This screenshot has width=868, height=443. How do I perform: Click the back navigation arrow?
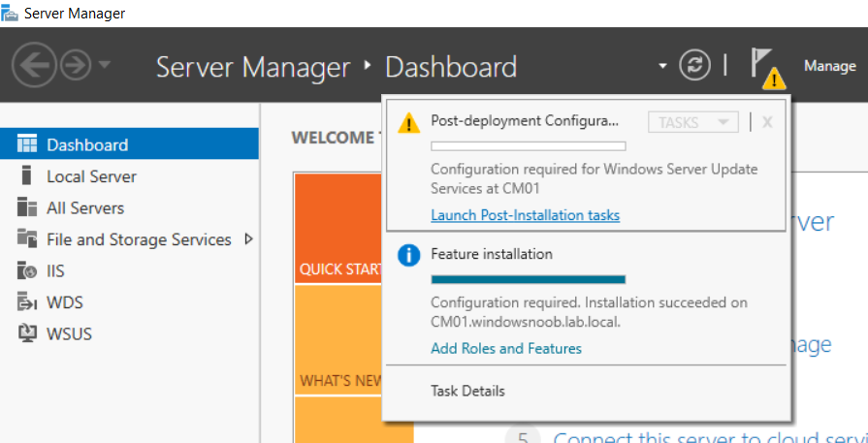click(34, 65)
